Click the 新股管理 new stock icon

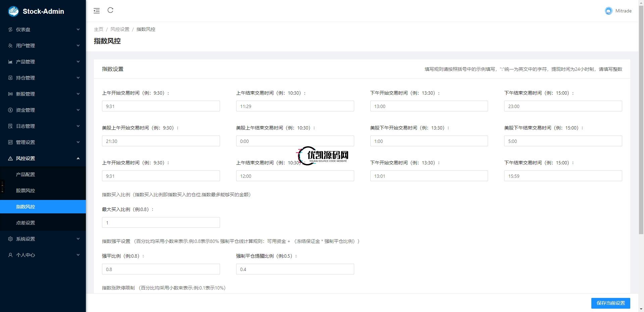[x=10, y=94]
